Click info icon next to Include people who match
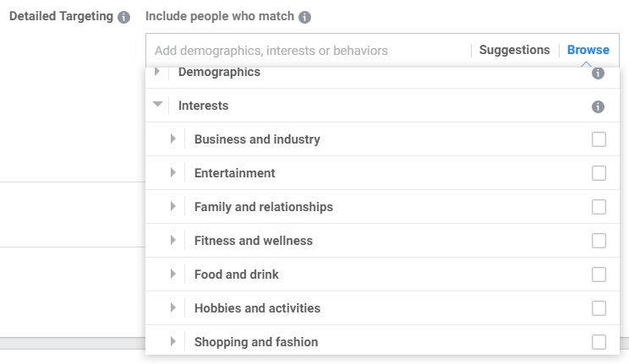The image size is (629, 364). [304, 17]
